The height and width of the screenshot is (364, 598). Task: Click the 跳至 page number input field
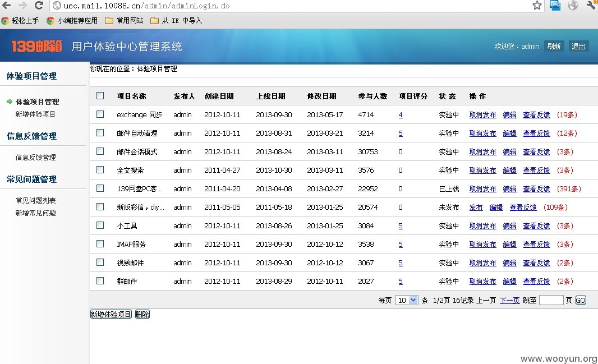[551, 301]
